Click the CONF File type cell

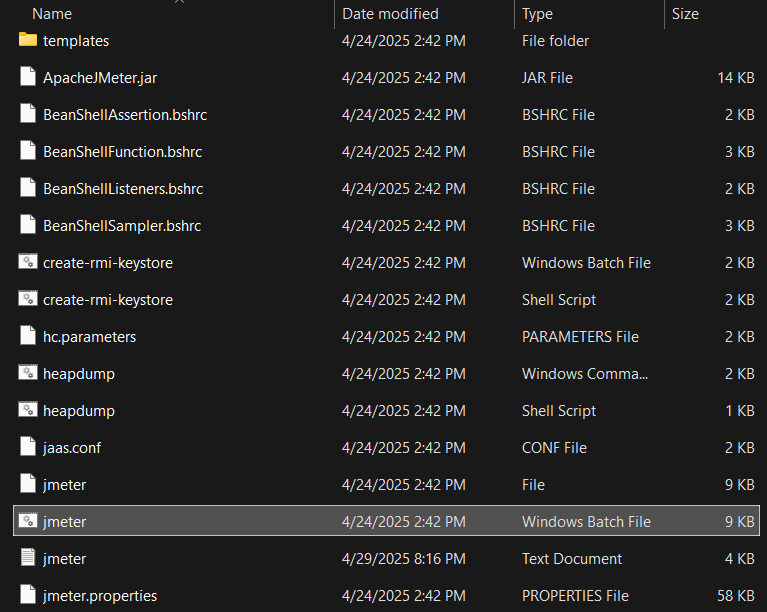click(554, 448)
